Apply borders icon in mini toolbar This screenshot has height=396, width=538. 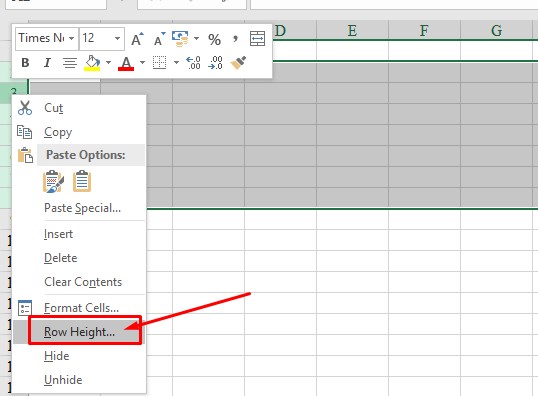coord(160,63)
